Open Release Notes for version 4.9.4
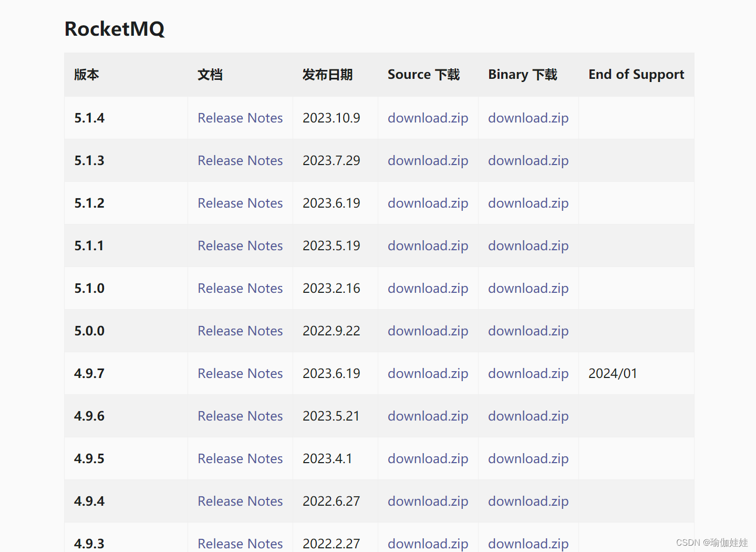 (x=240, y=501)
